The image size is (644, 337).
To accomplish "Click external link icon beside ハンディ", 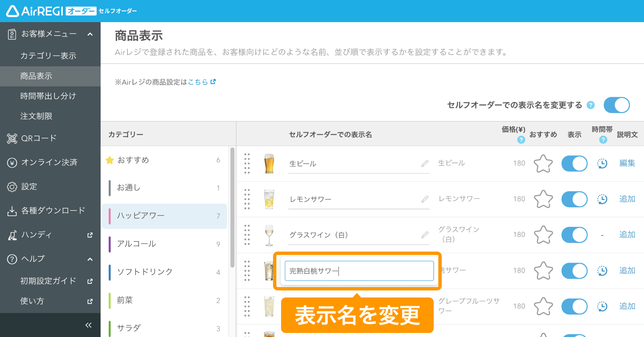I will pos(90,235).
